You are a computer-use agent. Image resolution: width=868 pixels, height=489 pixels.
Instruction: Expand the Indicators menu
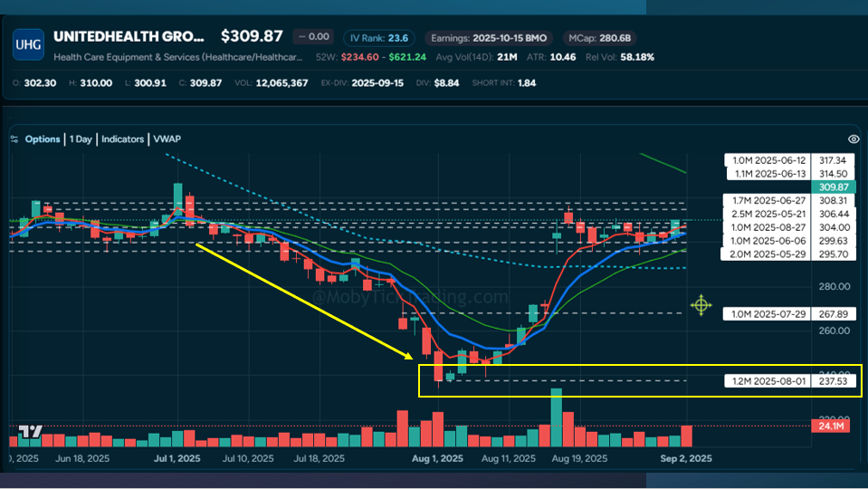(x=122, y=139)
